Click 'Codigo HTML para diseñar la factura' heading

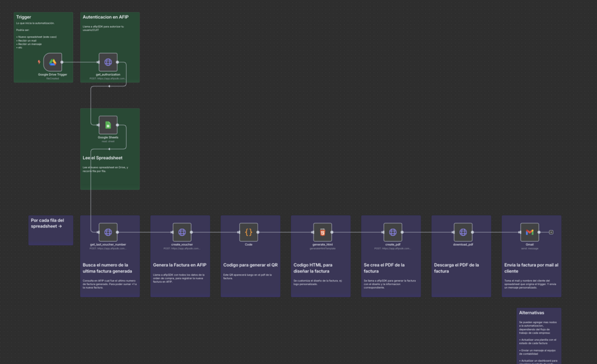click(313, 268)
